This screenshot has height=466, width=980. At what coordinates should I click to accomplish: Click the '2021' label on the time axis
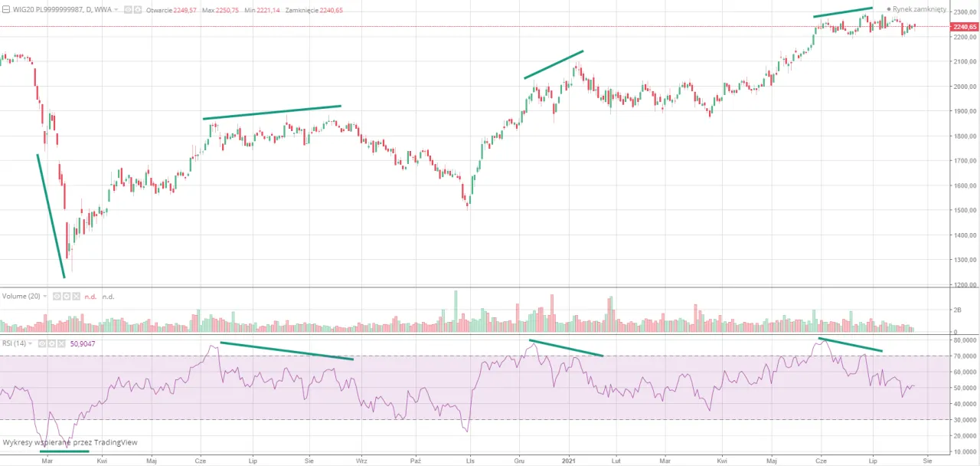tap(569, 461)
